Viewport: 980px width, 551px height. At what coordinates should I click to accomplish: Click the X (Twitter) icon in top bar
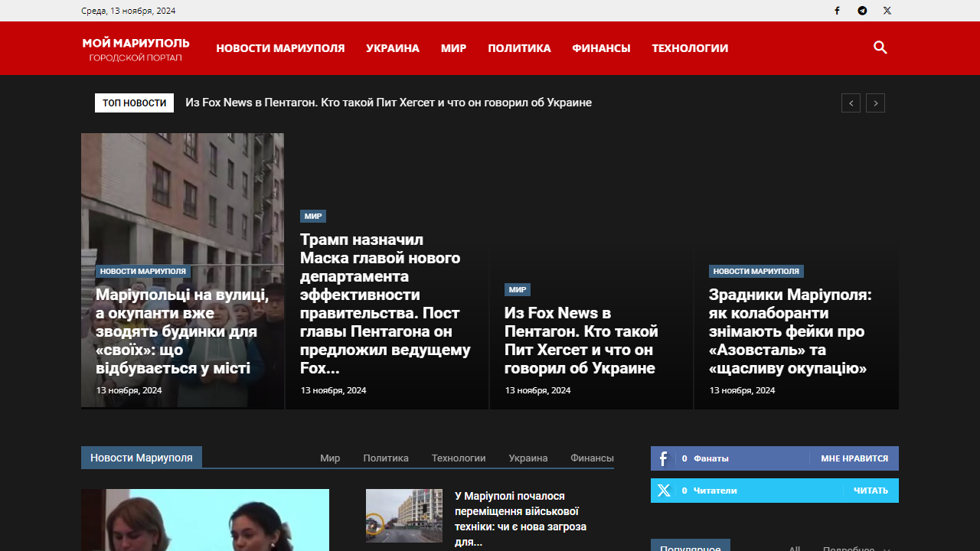[x=887, y=11]
